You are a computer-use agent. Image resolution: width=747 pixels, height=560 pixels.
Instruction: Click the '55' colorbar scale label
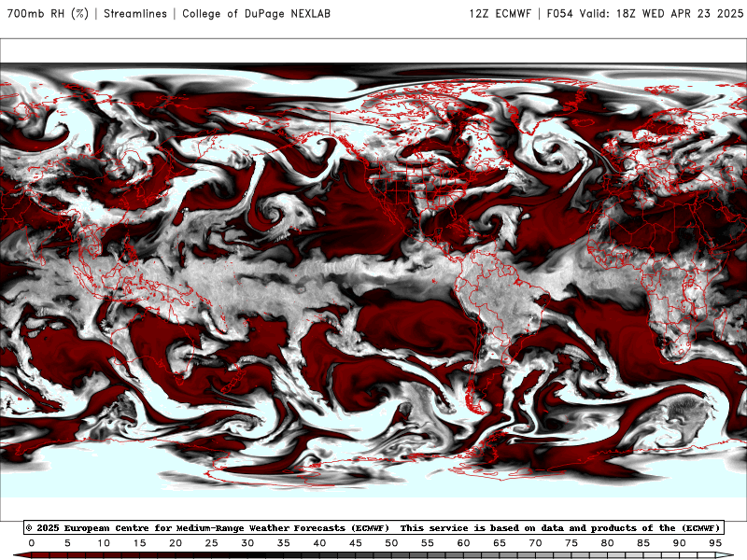click(428, 543)
